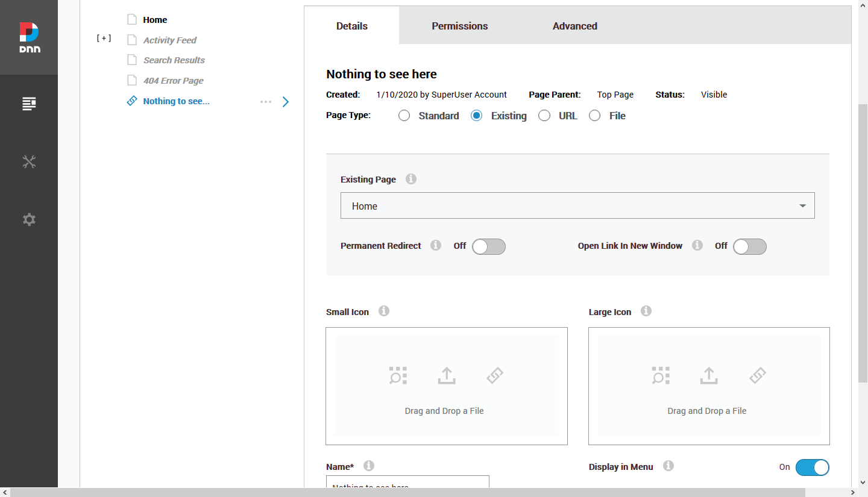Click the Small Icon drop zone text
868x497 pixels.
[x=444, y=411]
